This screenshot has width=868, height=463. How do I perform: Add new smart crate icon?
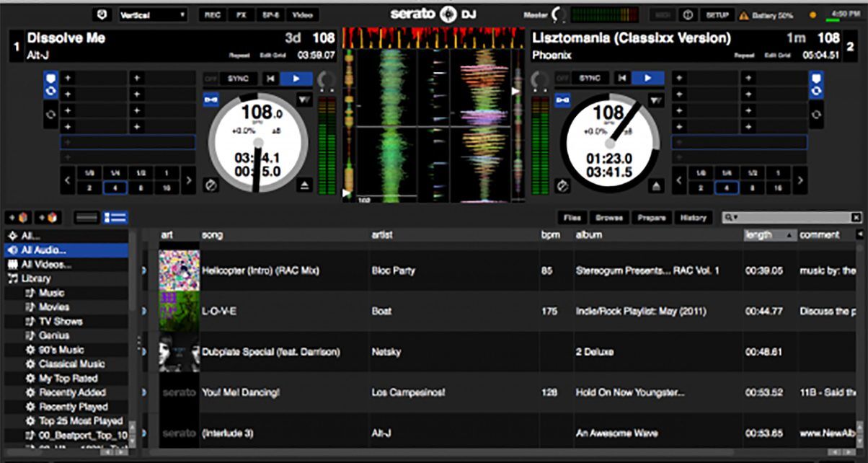49,217
